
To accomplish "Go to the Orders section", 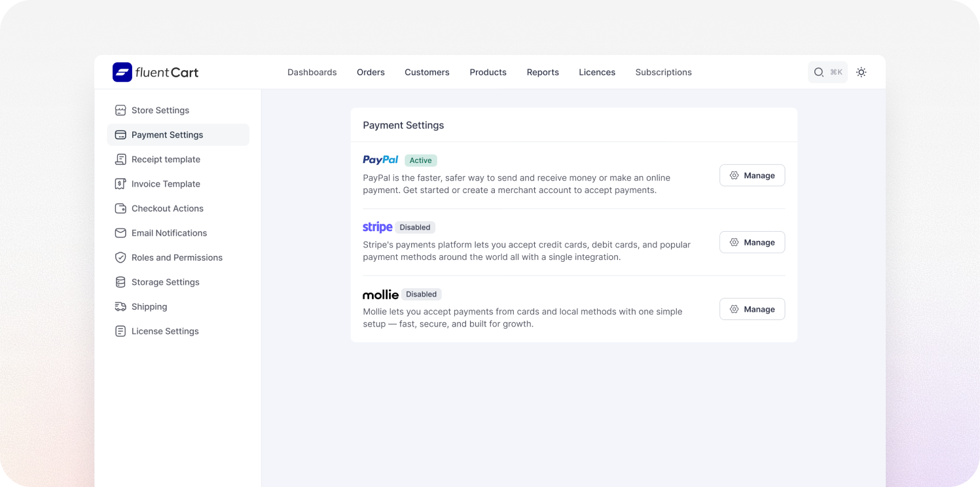I will pos(371,73).
